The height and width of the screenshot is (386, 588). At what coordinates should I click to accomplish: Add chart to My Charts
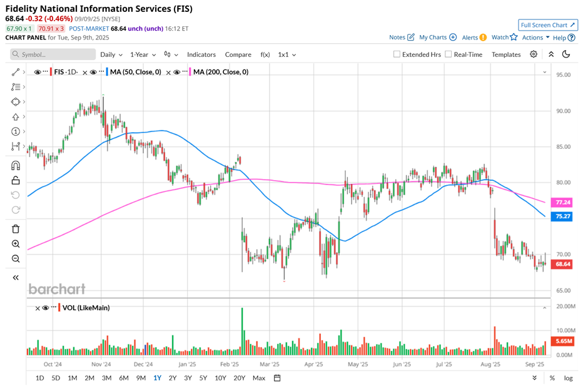pos(438,37)
